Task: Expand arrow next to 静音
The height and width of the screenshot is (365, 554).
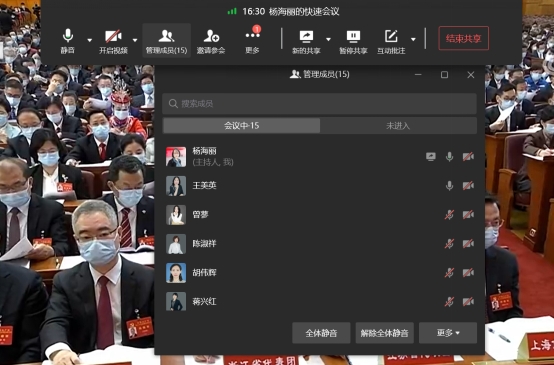Action: (89, 40)
